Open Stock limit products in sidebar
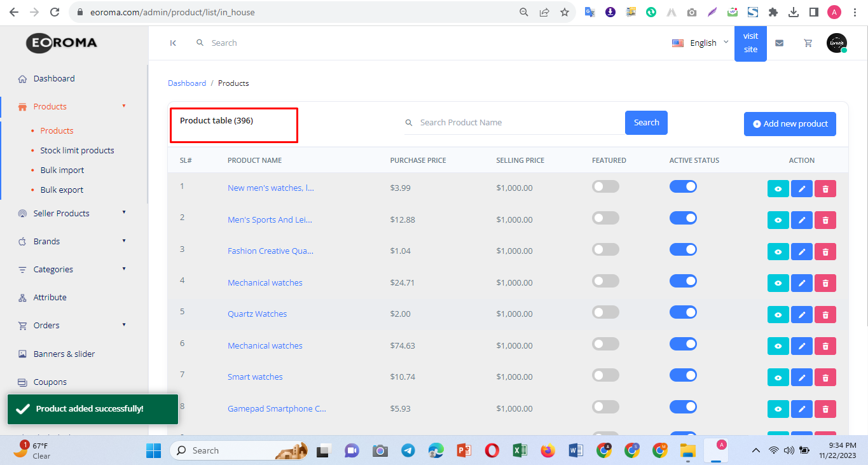This screenshot has height=465, width=868. [x=77, y=150]
